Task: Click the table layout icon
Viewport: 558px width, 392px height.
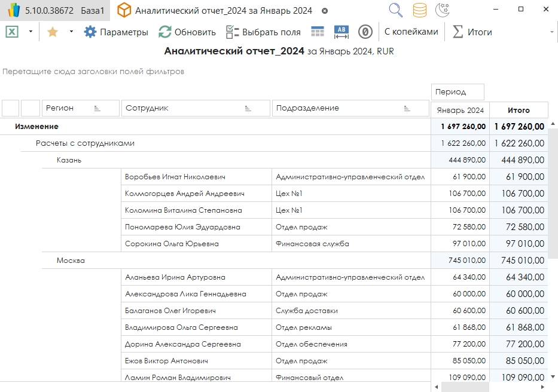Action: (x=318, y=32)
